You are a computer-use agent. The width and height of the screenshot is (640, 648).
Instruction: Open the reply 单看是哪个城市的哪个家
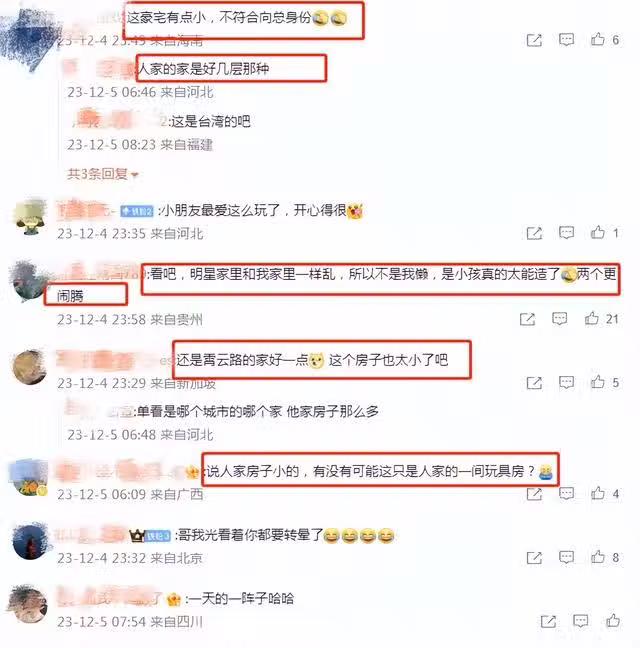[x=258, y=411]
